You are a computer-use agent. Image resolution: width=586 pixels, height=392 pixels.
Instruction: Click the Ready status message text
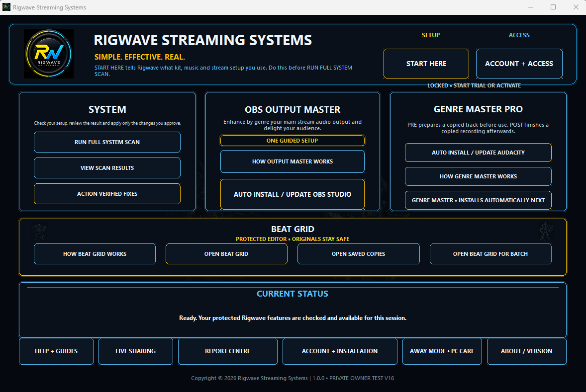(293, 318)
